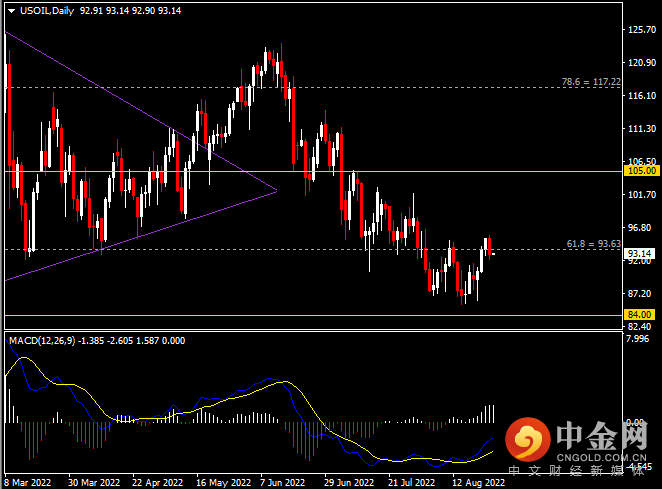Open the chart menu triangle beside USOIL,Daily
Viewport: 662px width, 489px height.
(x=11, y=11)
